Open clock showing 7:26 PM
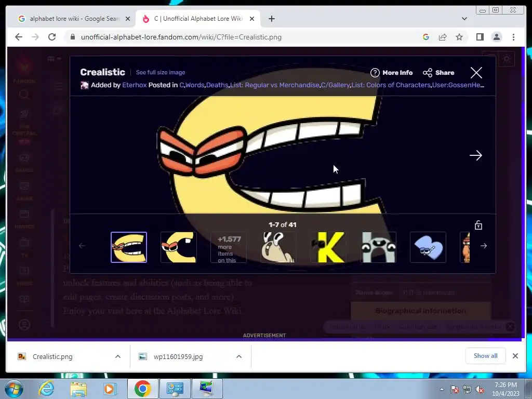 point(506,389)
